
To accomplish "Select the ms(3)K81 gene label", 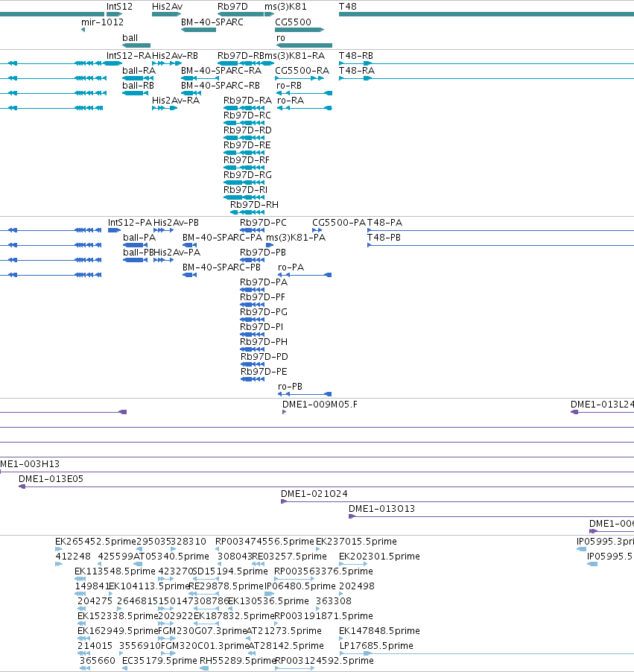I will (285, 7).
